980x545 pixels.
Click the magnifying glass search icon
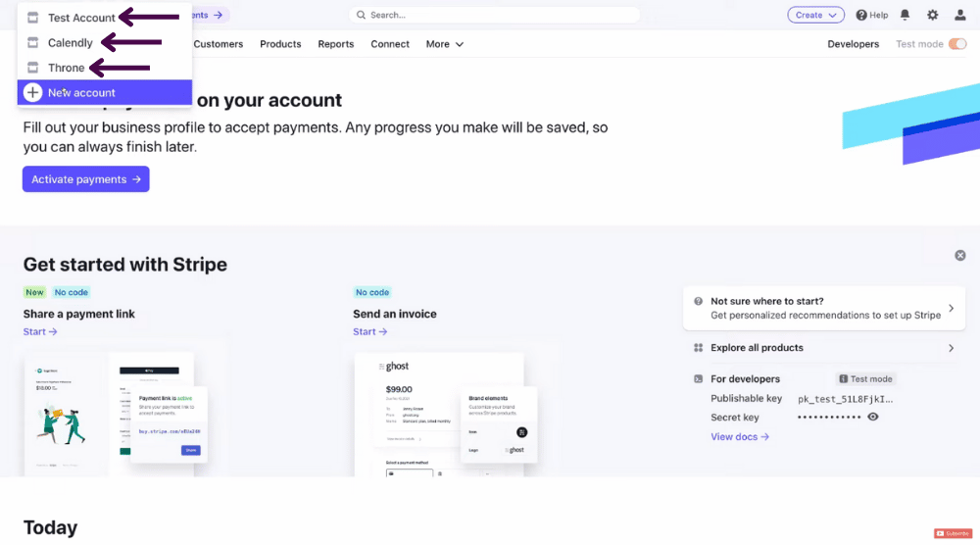click(361, 15)
